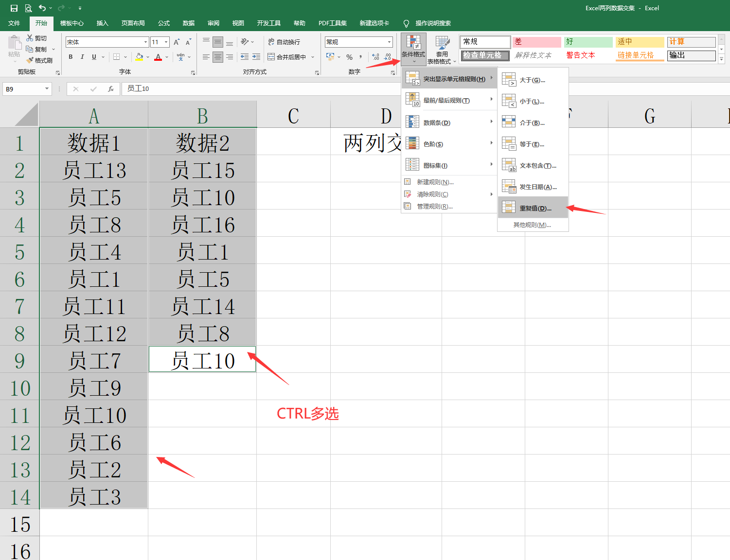Toggle Italic formatting
The width and height of the screenshot is (730, 560).
pyautogui.click(x=82, y=57)
